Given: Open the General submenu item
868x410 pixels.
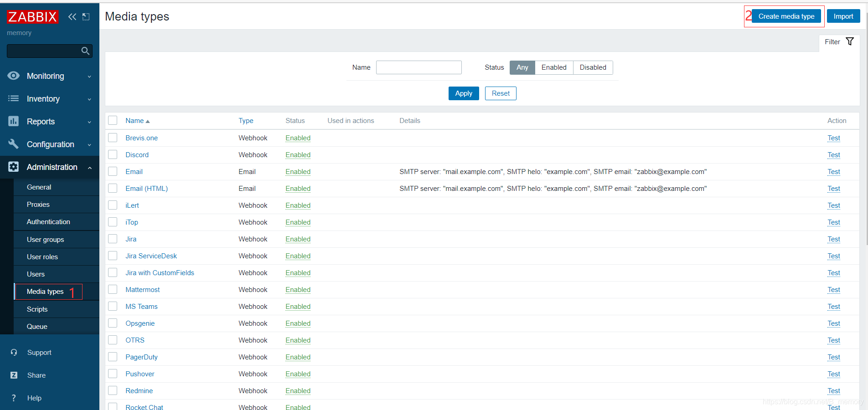Looking at the screenshot, I should (x=57, y=187).
